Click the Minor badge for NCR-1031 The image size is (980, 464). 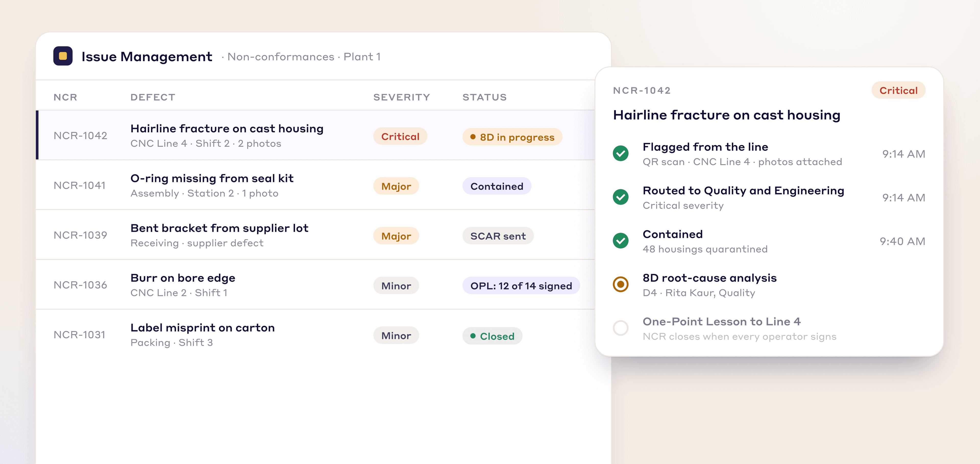[x=396, y=336]
